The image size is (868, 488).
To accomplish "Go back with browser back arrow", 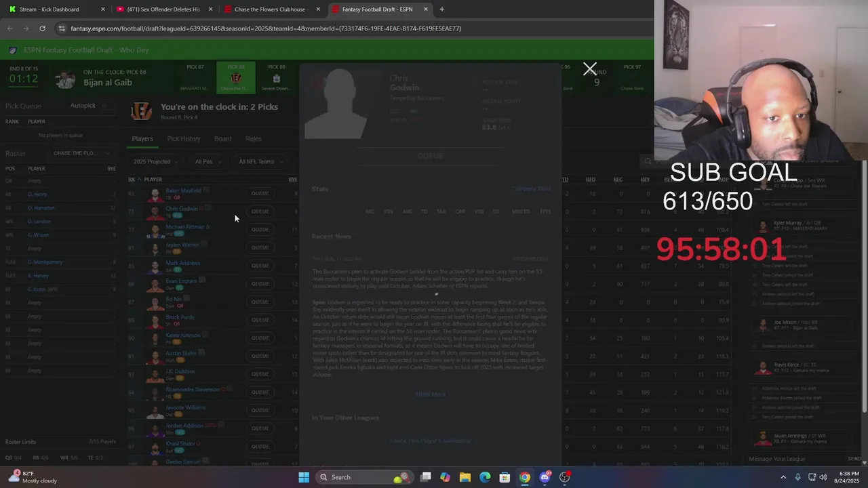I will pos(10,28).
